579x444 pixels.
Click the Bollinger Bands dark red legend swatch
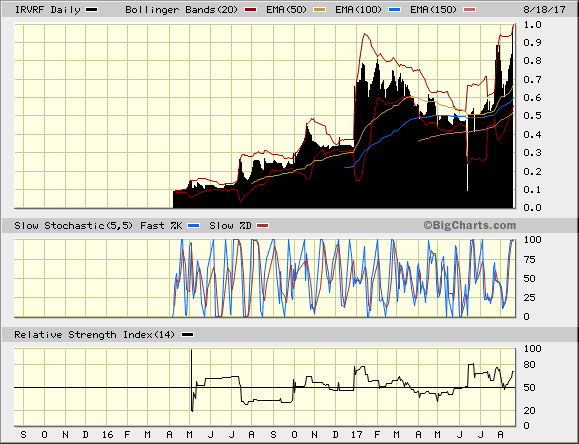[251, 10]
